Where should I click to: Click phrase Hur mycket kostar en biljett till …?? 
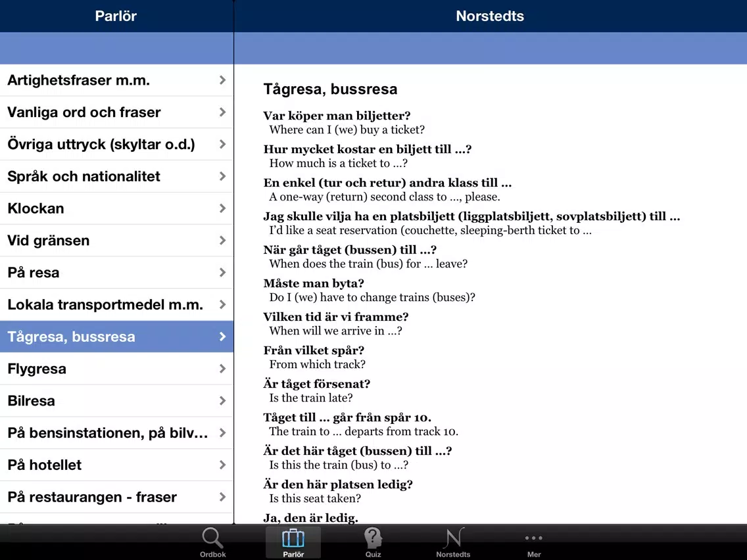click(x=368, y=149)
